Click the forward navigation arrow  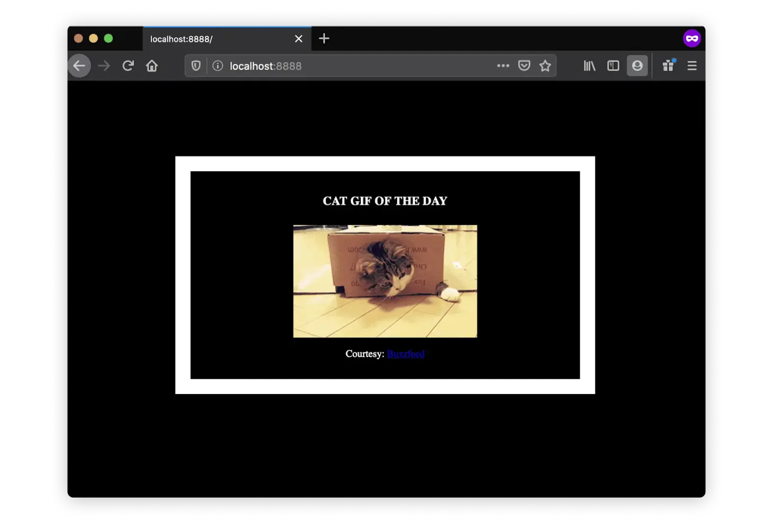[104, 66]
